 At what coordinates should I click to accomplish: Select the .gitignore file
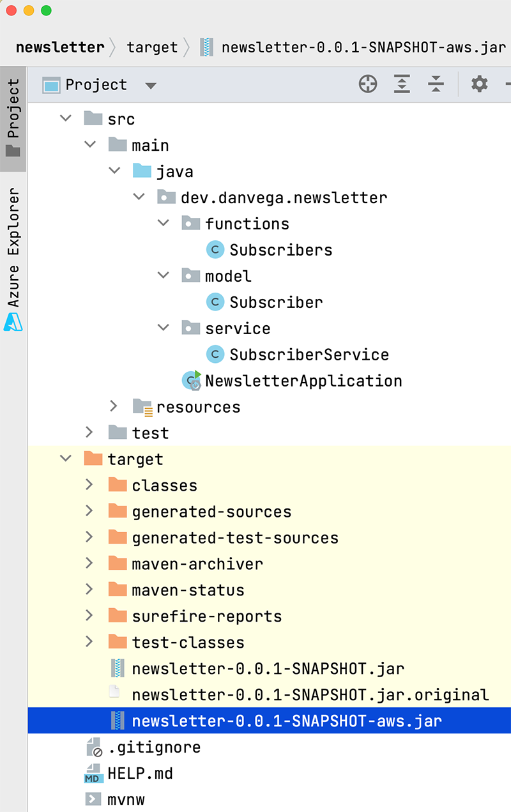click(x=153, y=747)
